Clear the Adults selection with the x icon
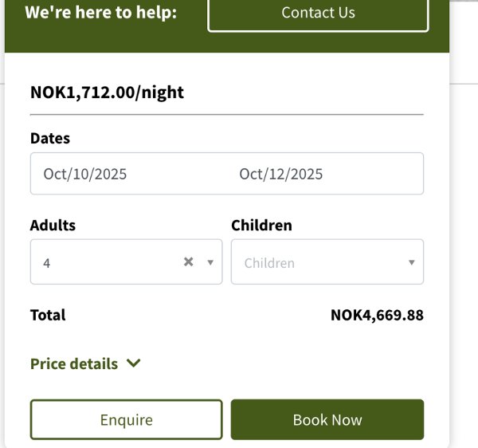Viewport: 478px width, 448px height. point(189,261)
